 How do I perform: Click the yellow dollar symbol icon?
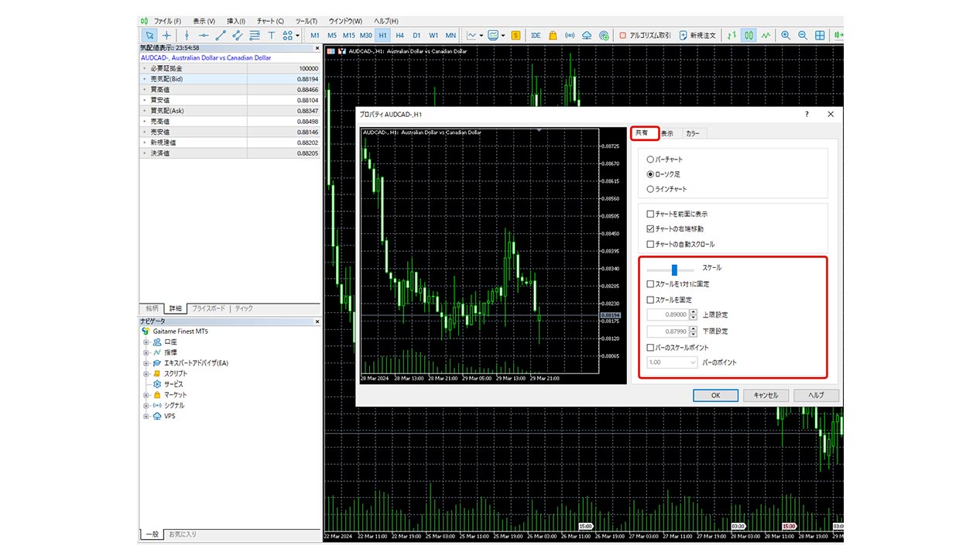click(516, 36)
